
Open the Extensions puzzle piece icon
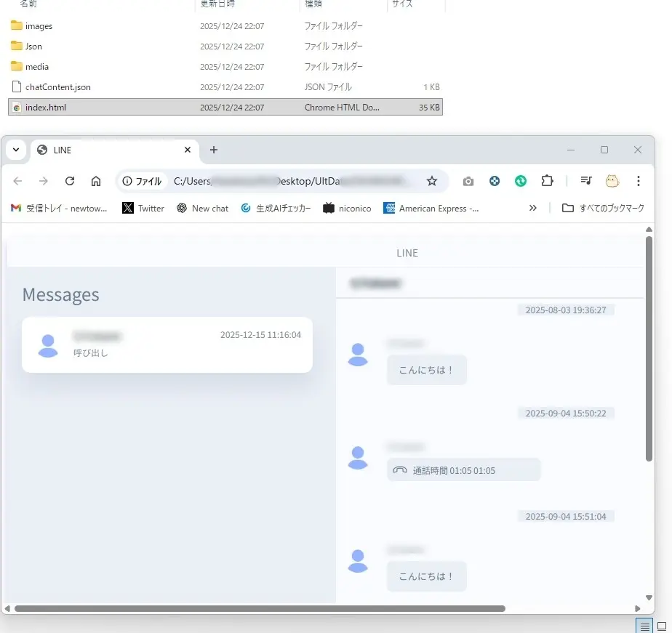click(x=547, y=181)
